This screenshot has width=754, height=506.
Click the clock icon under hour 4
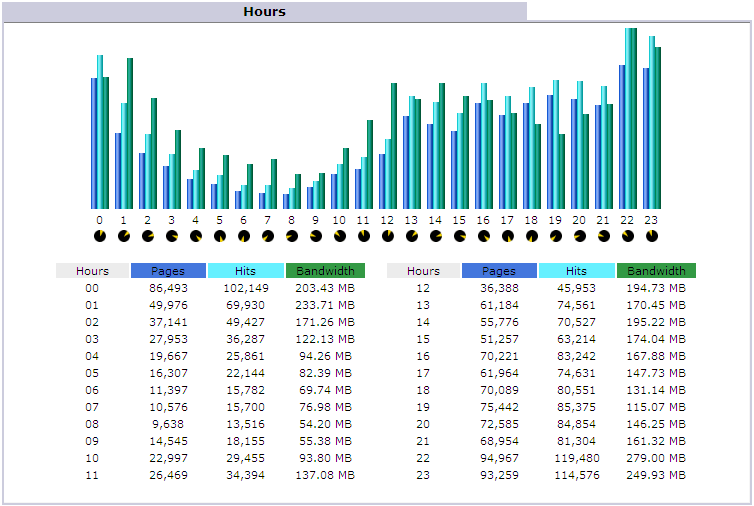196,236
